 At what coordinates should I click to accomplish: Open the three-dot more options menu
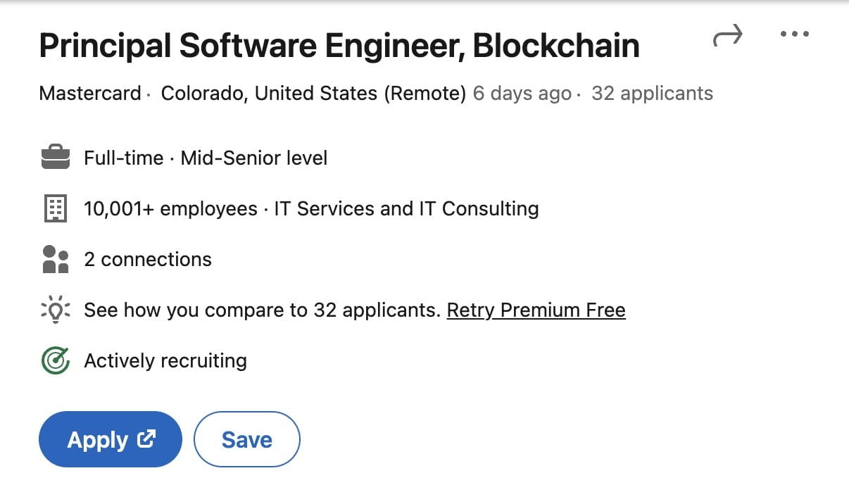coord(795,34)
